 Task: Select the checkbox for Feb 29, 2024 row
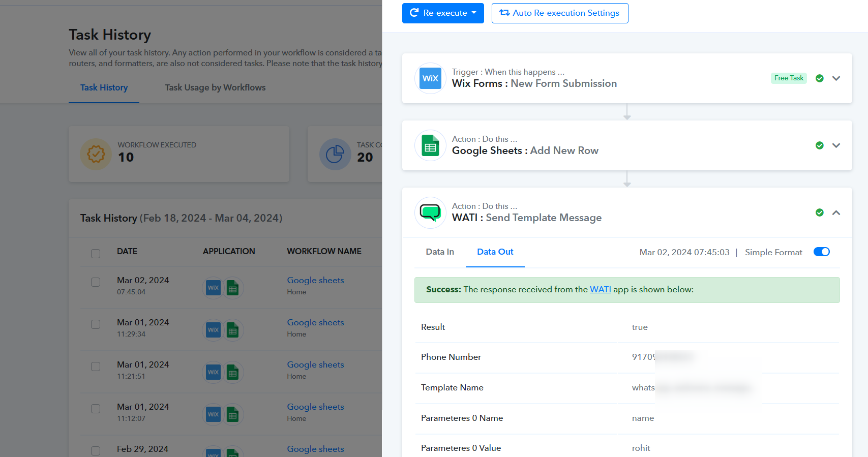[96, 451]
